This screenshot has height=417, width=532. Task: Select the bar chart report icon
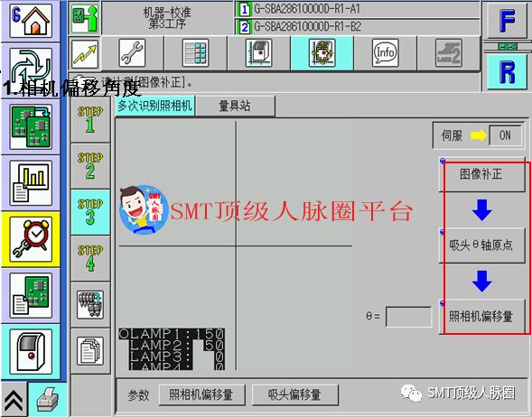(31, 183)
